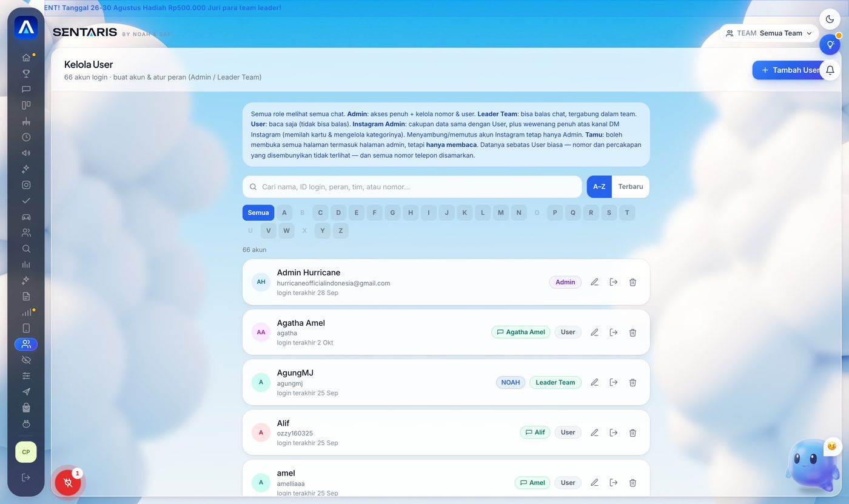Delete the amel user with the trash icon
This screenshot has height=504, width=849.
(633, 483)
